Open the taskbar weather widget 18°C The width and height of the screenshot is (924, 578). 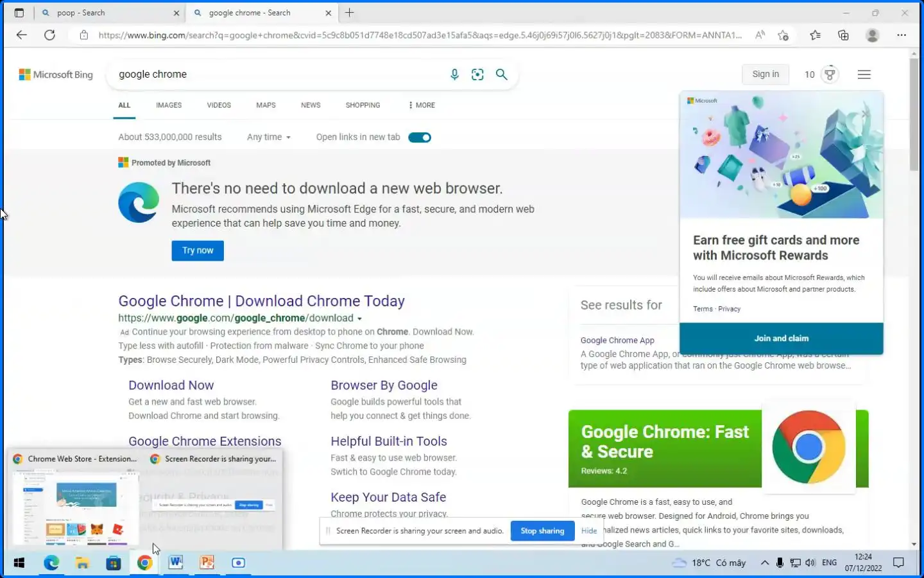(x=709, y=563)
